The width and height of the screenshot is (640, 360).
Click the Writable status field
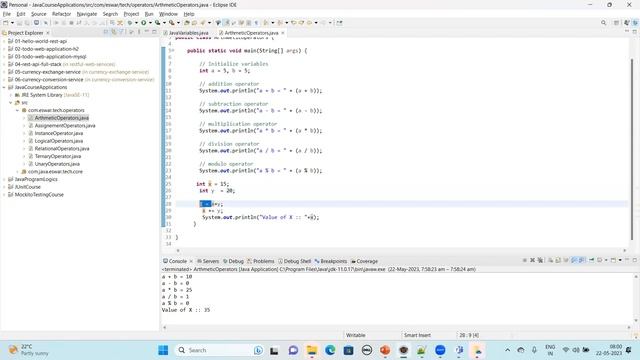point(356,335)
